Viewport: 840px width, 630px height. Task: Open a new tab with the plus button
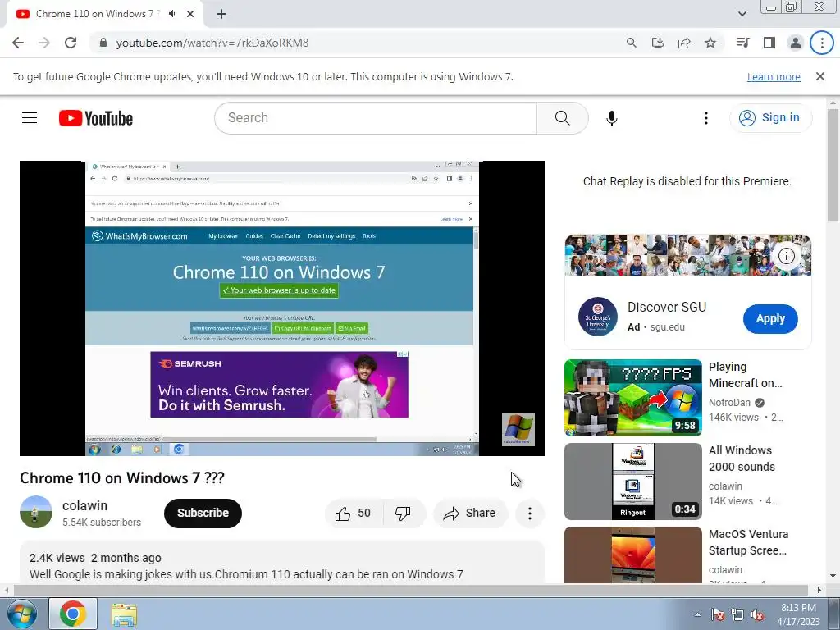tap(221, 14)
